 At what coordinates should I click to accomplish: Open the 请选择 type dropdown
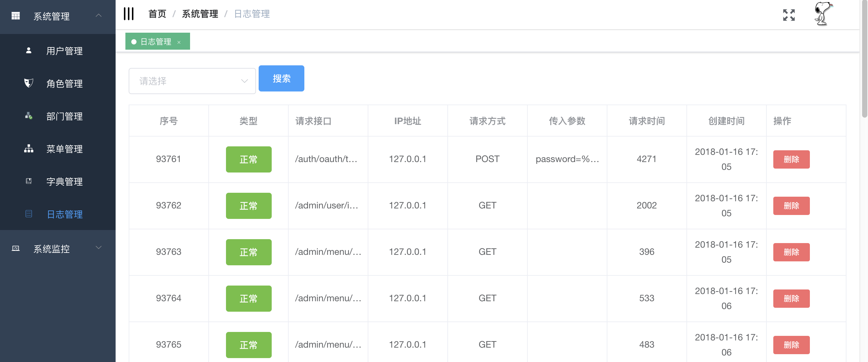(192, 81)
